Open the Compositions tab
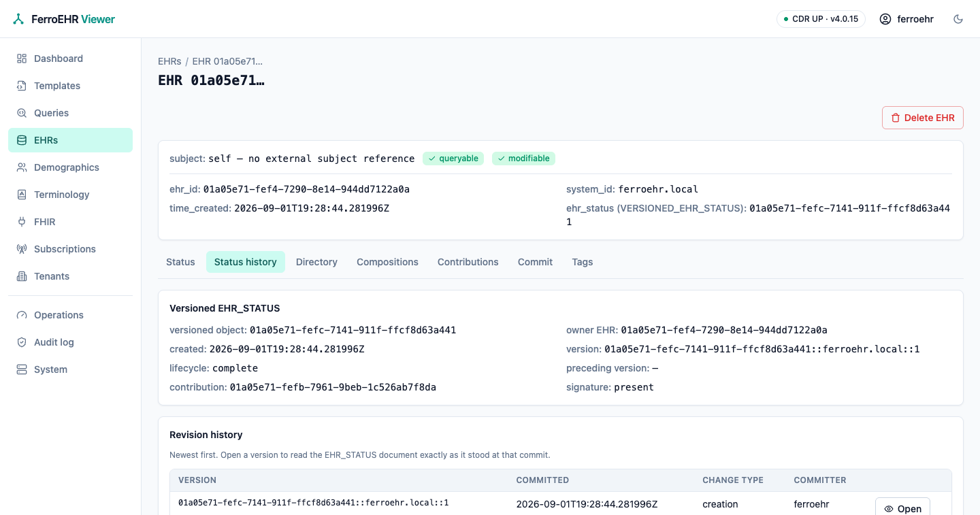The image size is (980, 515). [x=387, y=262]
